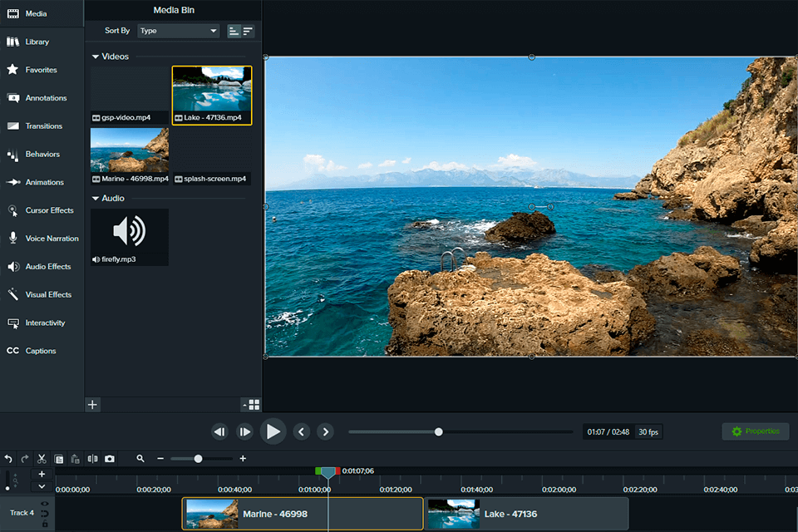Switch media bin sorting to descending order
This screenshot has width=798, height=532.
(x=248, y=31)
